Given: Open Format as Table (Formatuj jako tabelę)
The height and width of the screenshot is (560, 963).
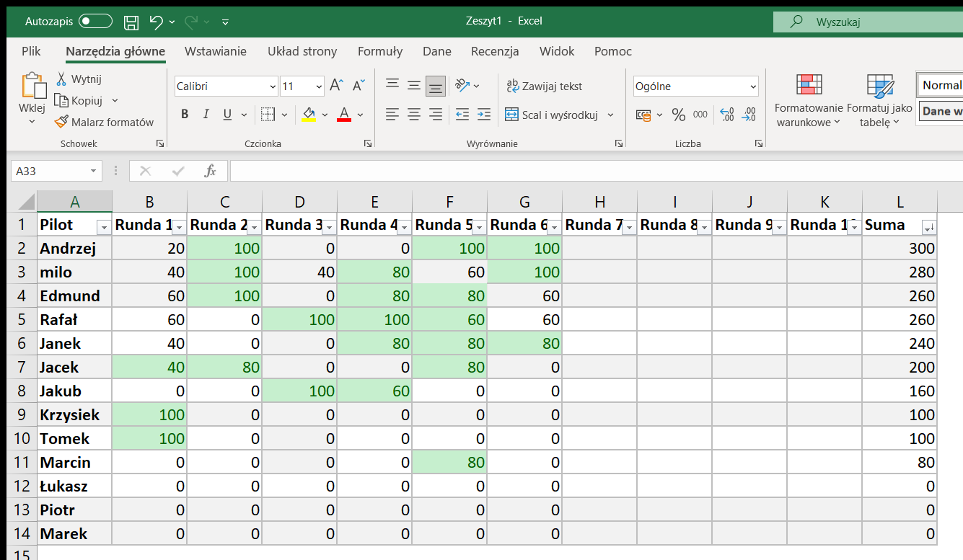Looking at the screenshot, I should (x=879, y=99).
